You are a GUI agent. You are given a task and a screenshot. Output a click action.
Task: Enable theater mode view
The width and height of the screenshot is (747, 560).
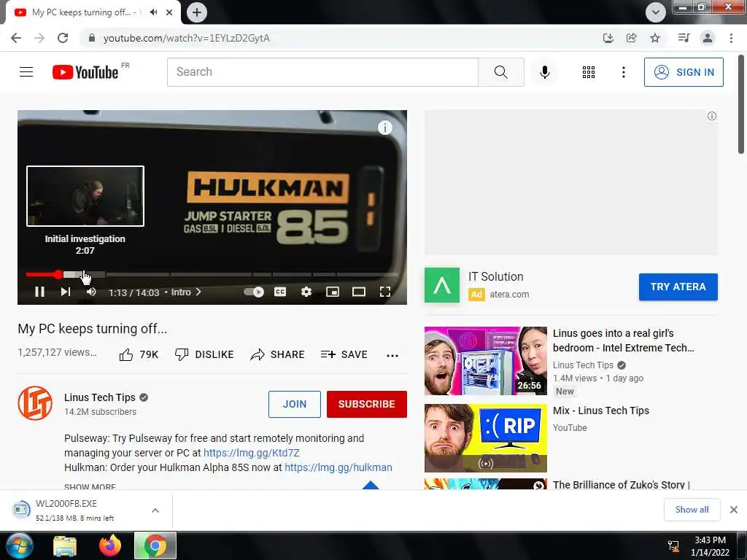pyautogui.click(x=359, y=292)
